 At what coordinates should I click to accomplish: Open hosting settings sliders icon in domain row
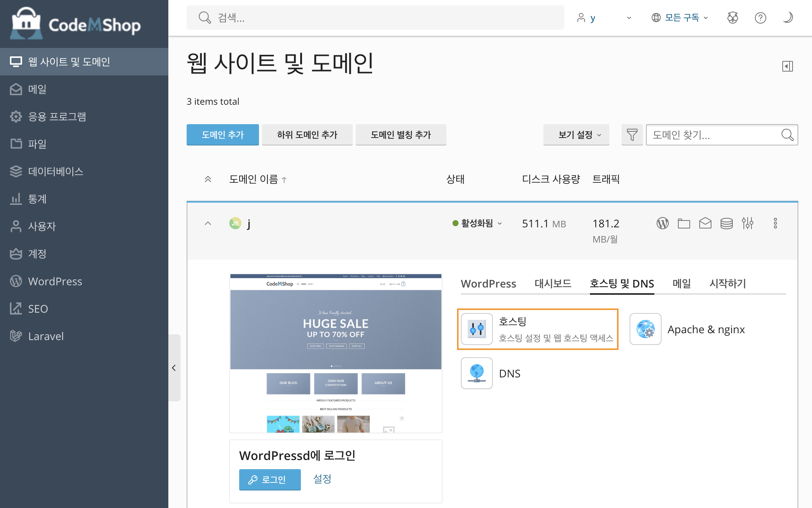tap(747, 223)
